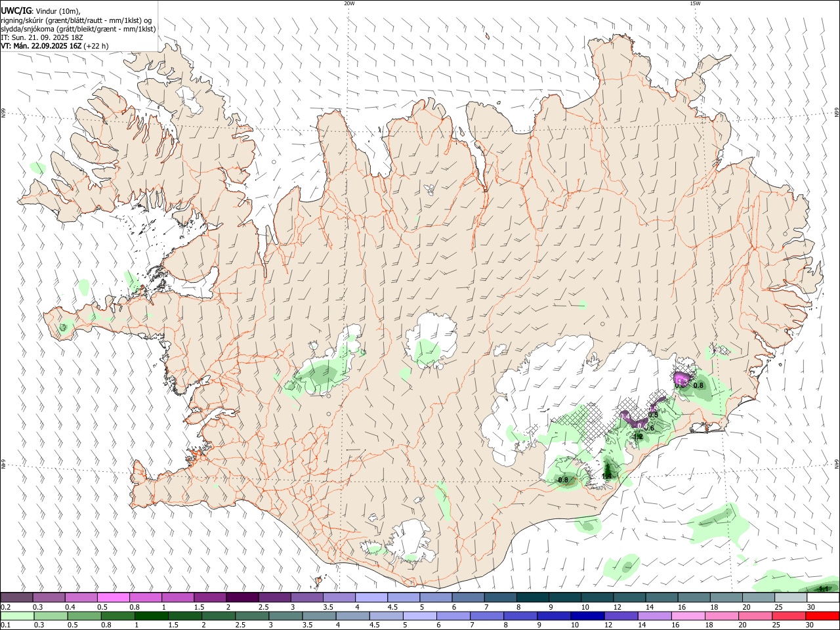Pick the lavender 4 snow-scale swatch

(x=371, y=598)
